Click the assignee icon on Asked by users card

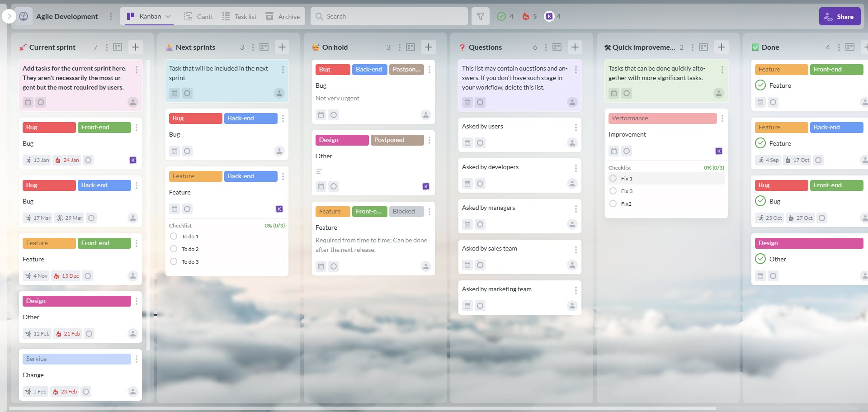572,143
